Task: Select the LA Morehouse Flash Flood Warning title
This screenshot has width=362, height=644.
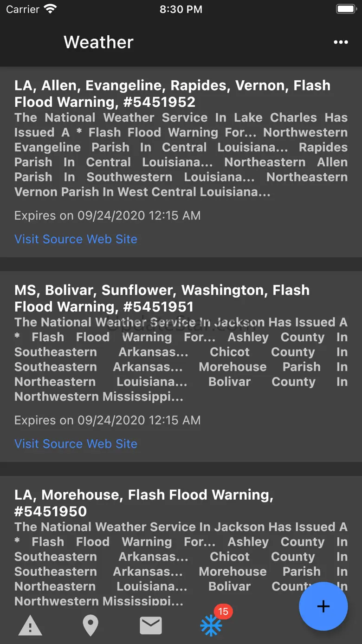Action: [144, 503]
